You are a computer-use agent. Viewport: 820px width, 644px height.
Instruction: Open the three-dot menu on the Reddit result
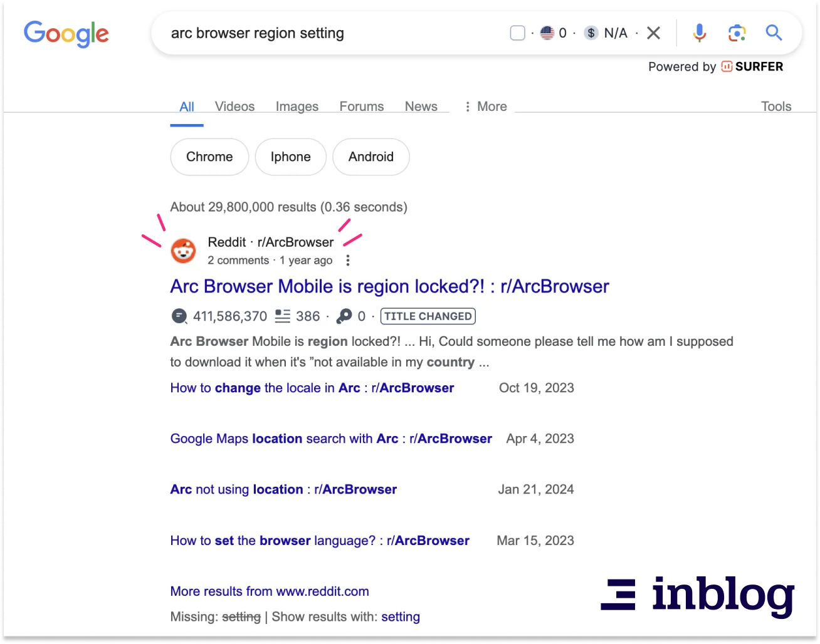[348, 260]
